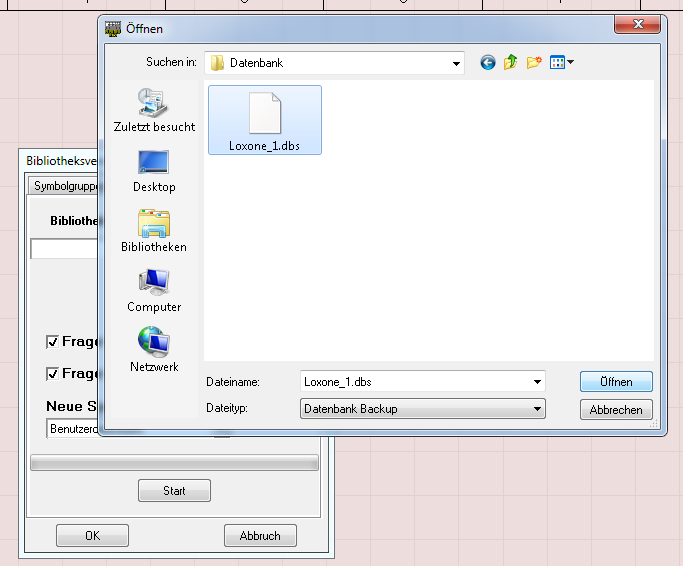
Task: Open the Dateityp Datenbank Backup dropdown
Action: pyautogui.click(x=423, y=409)
